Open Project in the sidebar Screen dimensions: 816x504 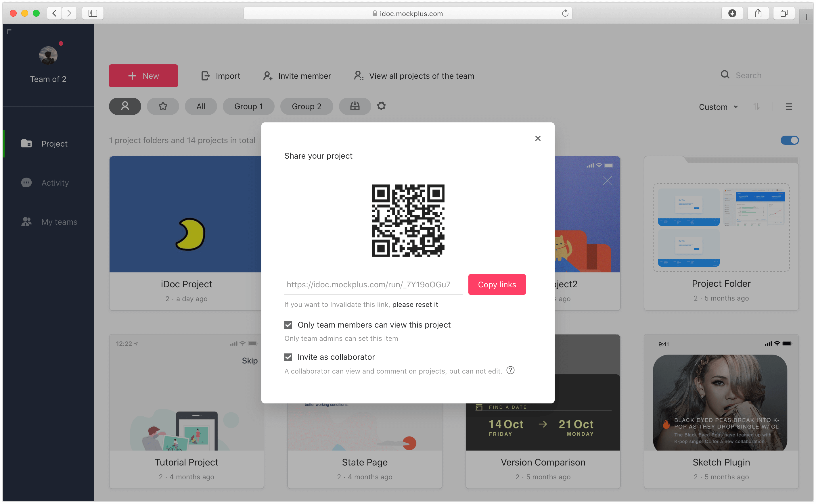[x=48, y=144]
